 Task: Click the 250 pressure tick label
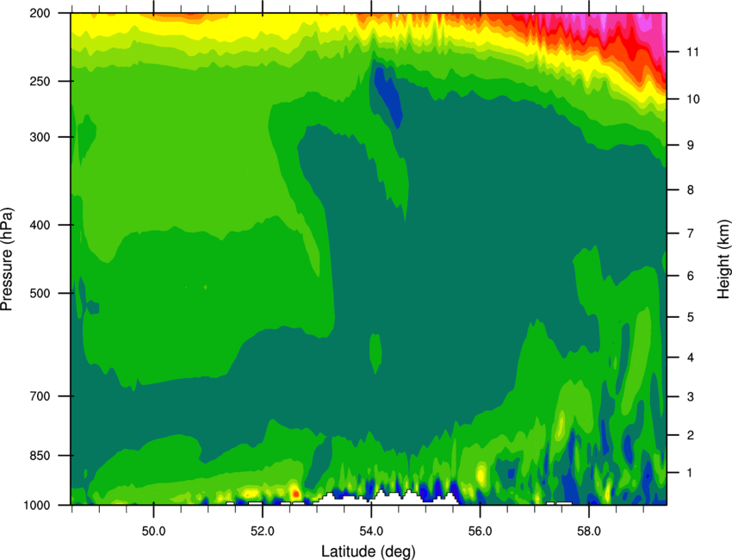point(40,81)
